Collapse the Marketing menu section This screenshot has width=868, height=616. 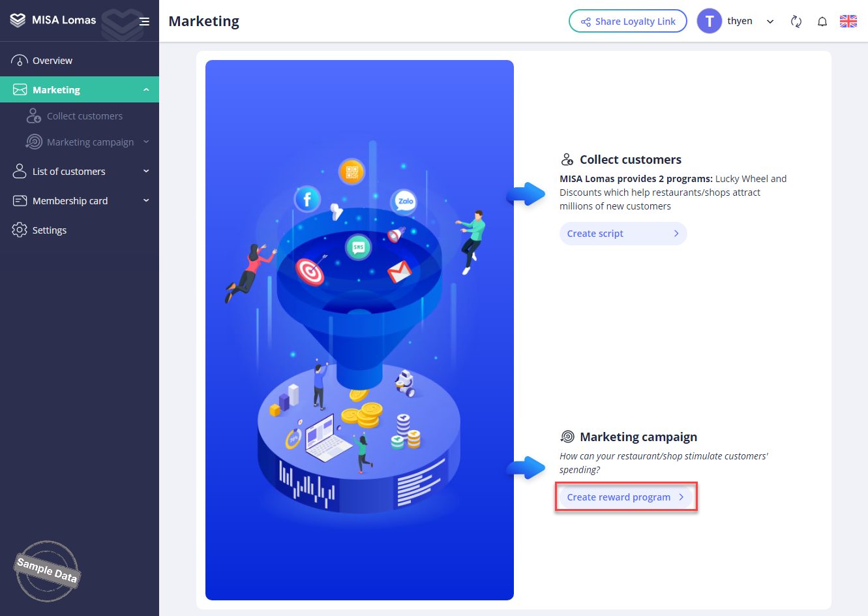(x=146, y=90)
